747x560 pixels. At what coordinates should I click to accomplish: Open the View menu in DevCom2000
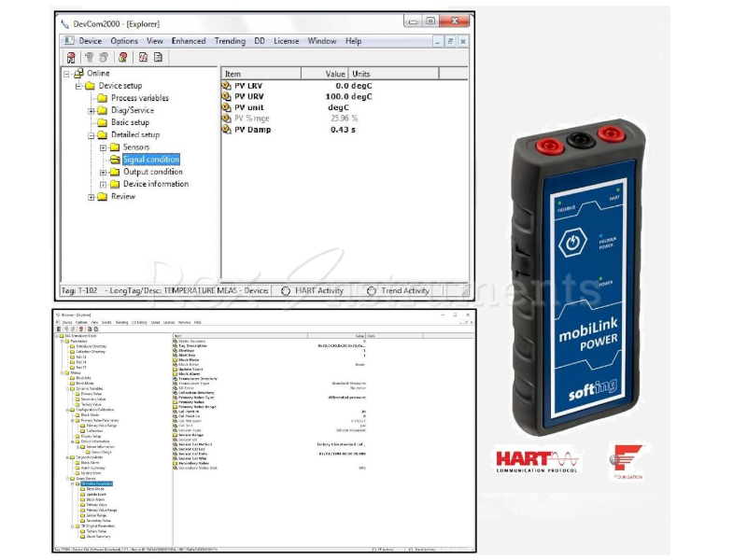154,41
